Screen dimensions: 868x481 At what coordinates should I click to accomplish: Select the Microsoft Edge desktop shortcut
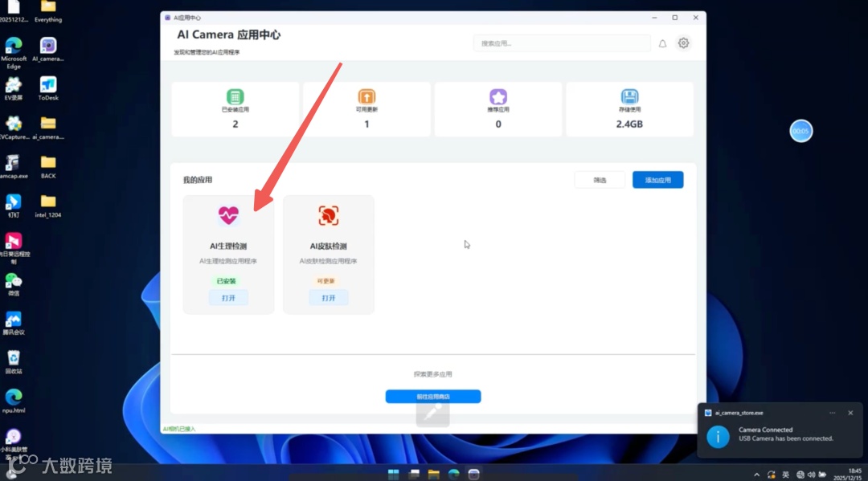[x=14, y=53]
